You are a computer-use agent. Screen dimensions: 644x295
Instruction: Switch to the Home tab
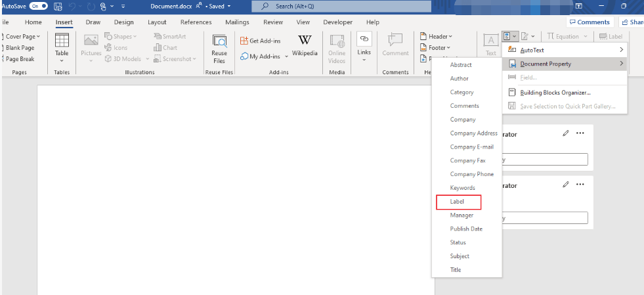tap(33, 22)
